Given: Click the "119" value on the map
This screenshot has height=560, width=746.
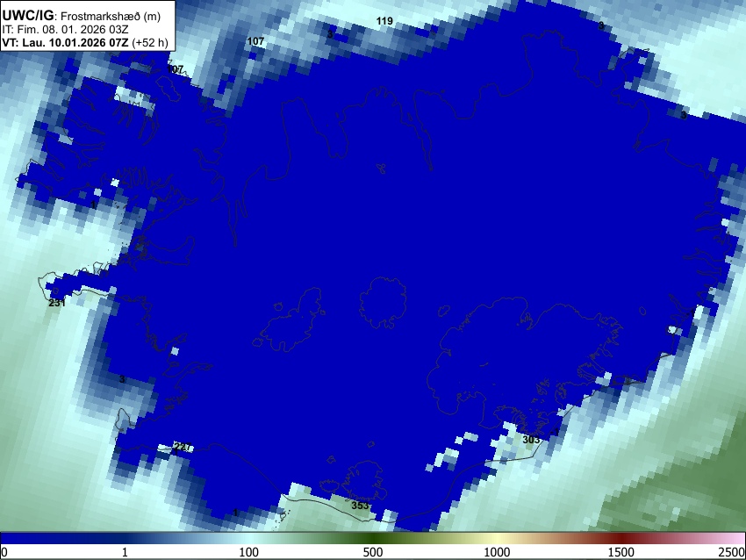Looking at the screenshot, I should [x=384, y=21].
